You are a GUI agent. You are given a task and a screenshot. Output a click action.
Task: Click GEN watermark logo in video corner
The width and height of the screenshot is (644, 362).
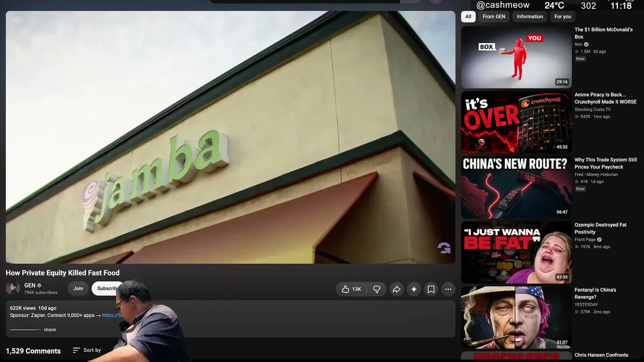[444, 248]
